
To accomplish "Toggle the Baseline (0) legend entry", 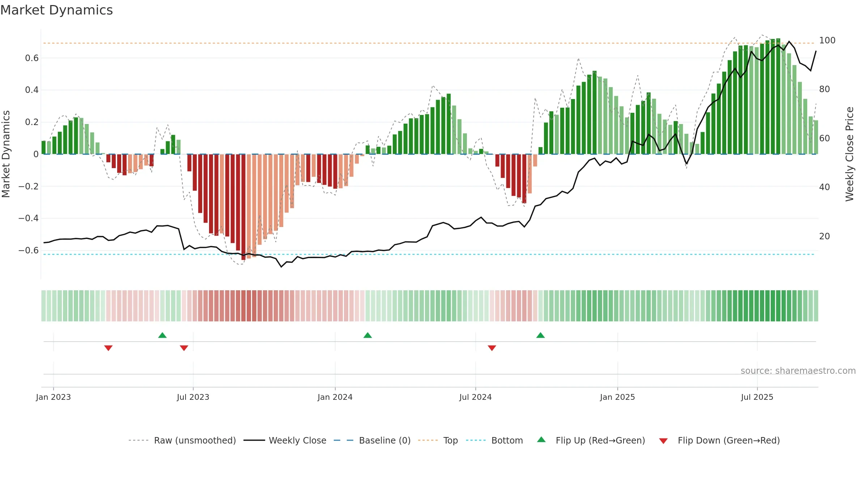I will click(x=372, y=440).
